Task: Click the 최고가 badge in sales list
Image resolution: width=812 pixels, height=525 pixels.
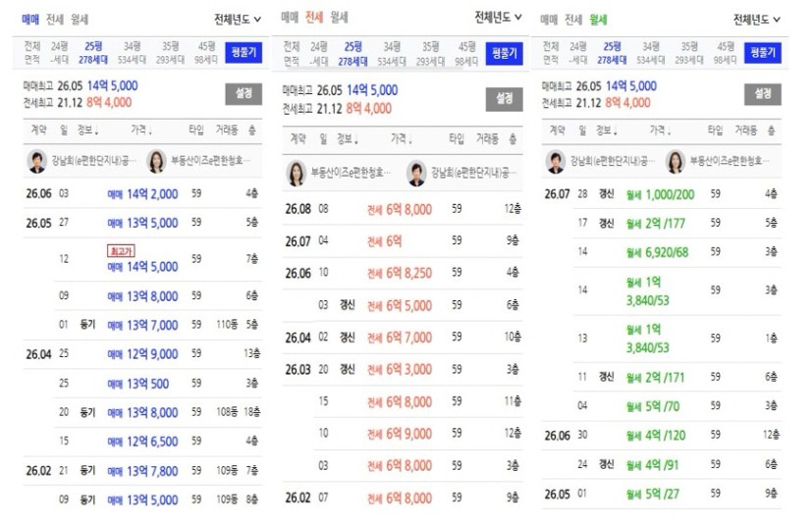Action: click(x=121, y=251)
